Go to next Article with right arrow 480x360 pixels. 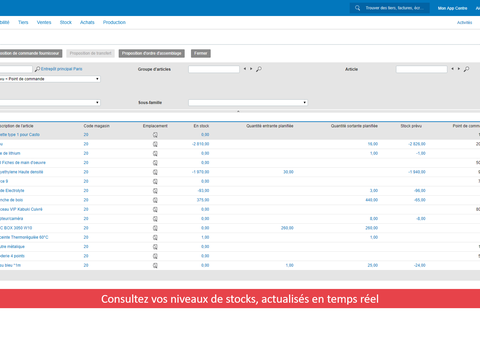[x=459, y=69]
